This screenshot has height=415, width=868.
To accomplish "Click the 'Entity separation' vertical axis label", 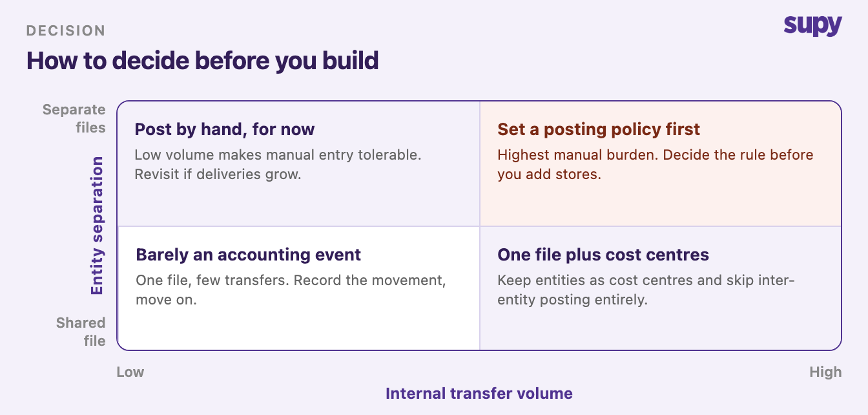I will click(97, 226).
